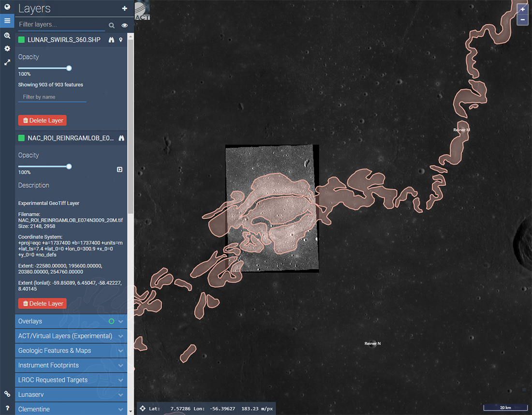The image size is (532, 415).
Task: Click the Lon: -56.39627 coordinate readout
Action: (x=214, y=409)
